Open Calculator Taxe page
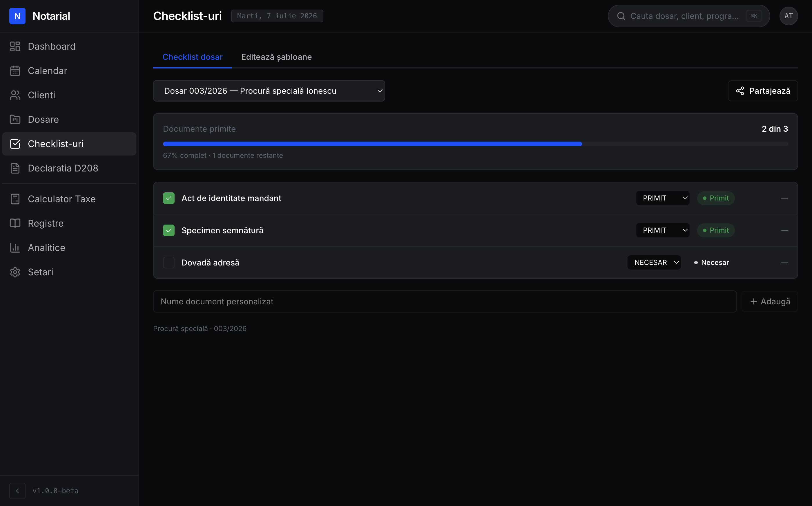Viewport: 812px width, 506px height. 69,199
